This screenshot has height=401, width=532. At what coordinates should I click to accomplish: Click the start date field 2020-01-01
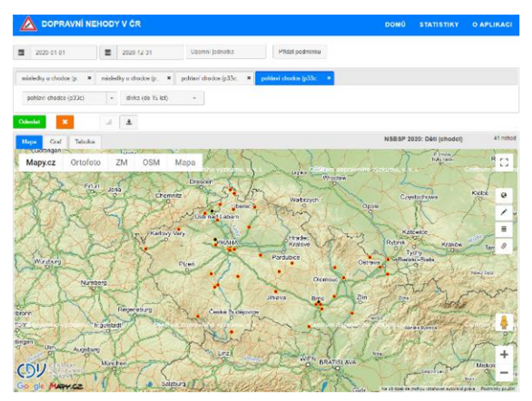pyautogui.click(x=63, y=53)
